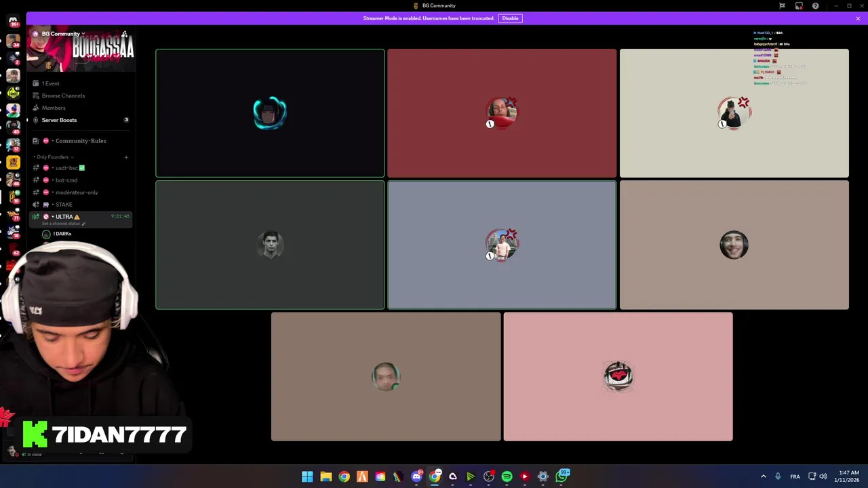Open the server icon with 34 badge
The height and width of the screenshot is (488, 868).
coord(13,41)
